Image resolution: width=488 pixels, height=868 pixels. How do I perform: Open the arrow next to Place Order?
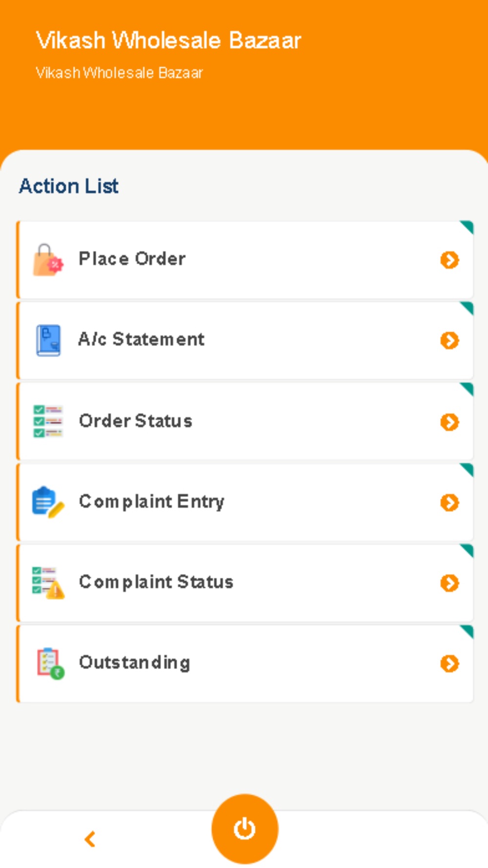(x=449, y=260)
